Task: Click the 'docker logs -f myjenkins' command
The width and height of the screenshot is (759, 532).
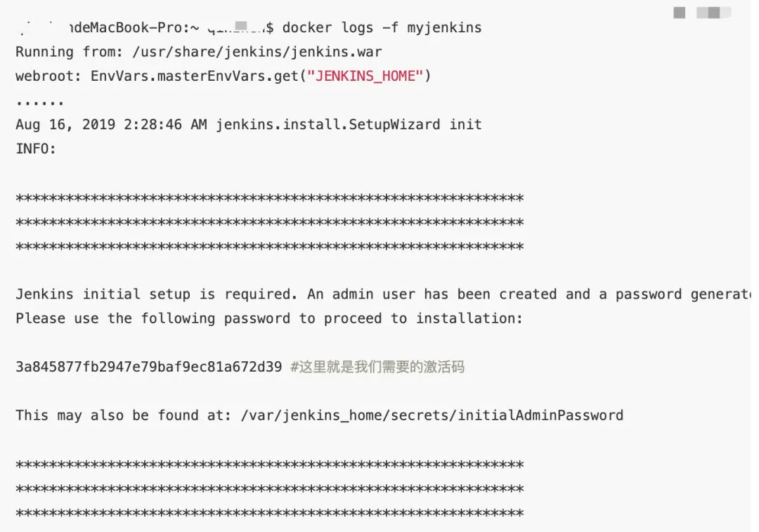Action: (382, 27)
